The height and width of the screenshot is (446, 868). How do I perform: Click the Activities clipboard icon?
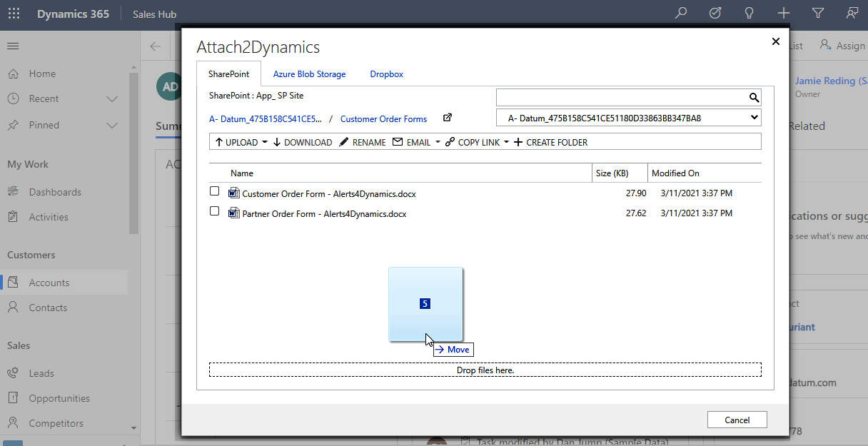tap(13, 217)
